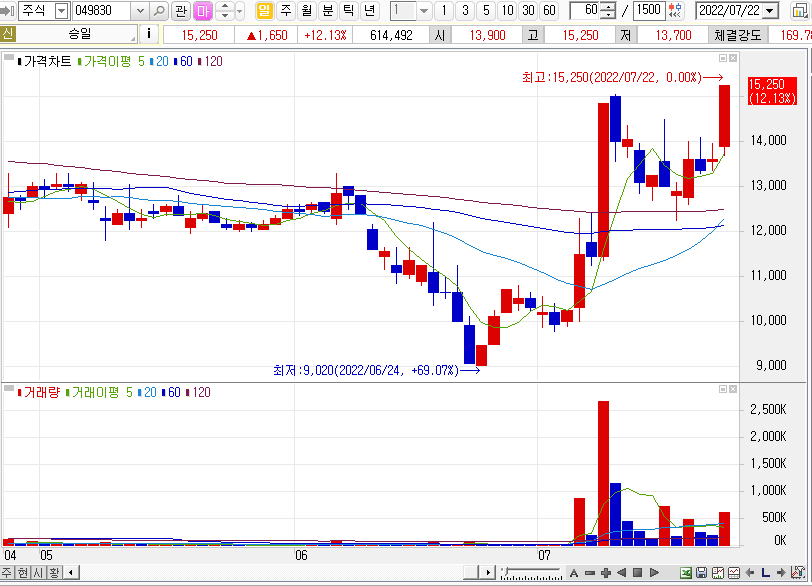Open the chart-with-volume layout icon
Image resolution: width=812 pixels, height=586 pixels.
pos(718,573)
